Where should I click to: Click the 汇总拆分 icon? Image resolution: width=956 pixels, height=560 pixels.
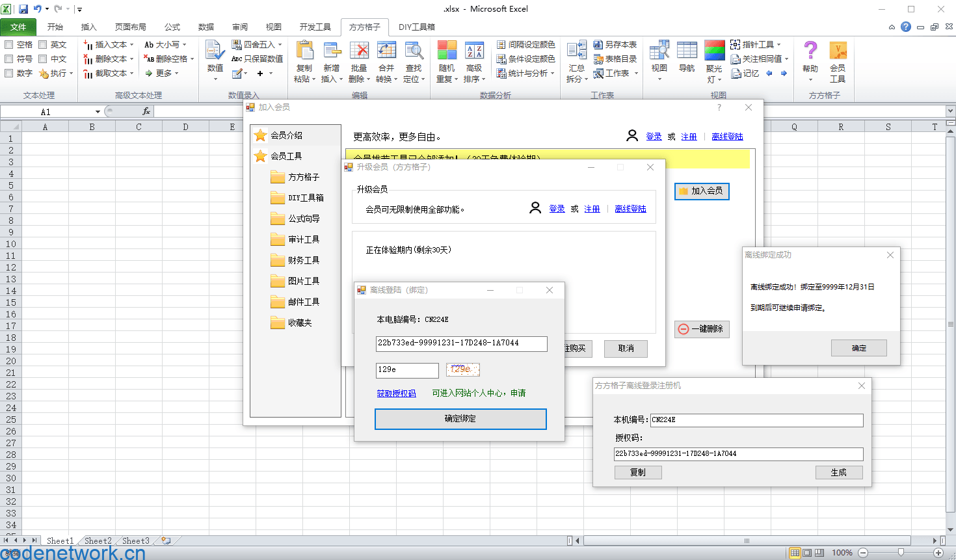point(577,50)
